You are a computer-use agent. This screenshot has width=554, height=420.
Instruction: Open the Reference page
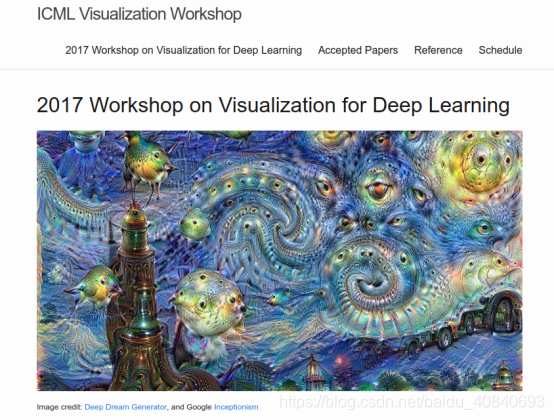438,50
